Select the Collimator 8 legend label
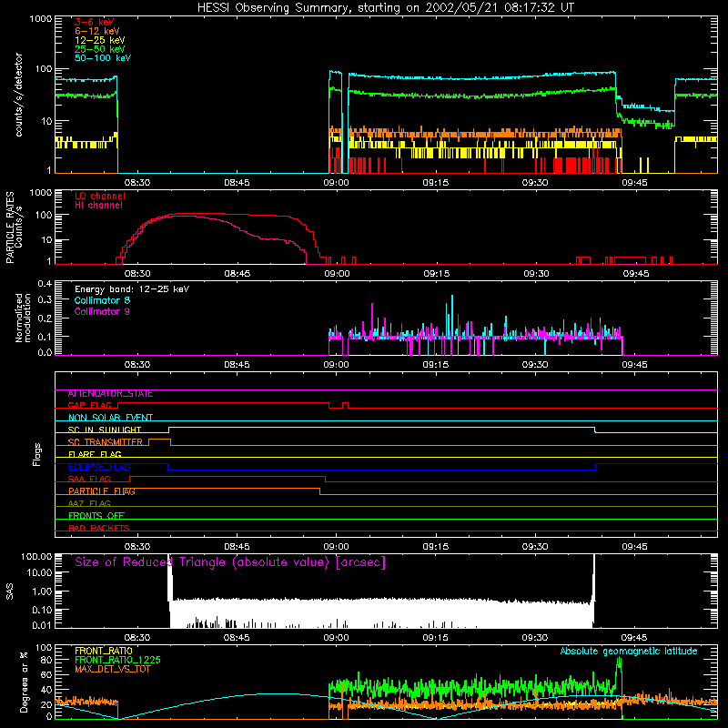728x728 pixels. coord(102,300)
